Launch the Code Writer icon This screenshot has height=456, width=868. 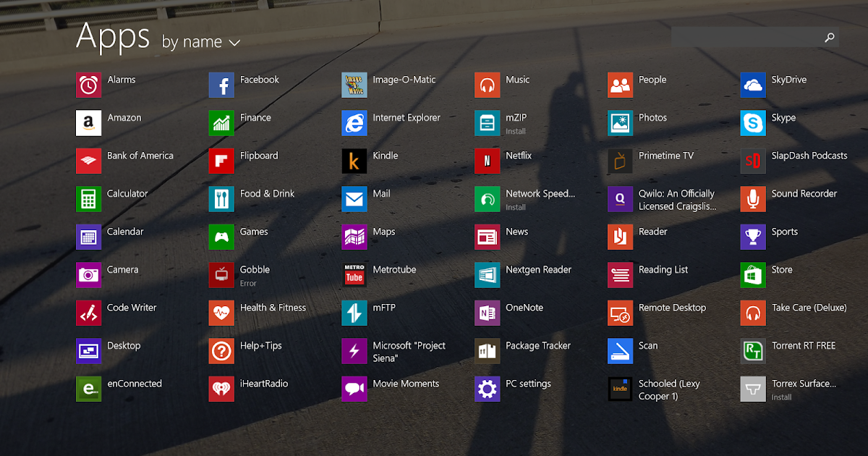[x=88, y=313]
